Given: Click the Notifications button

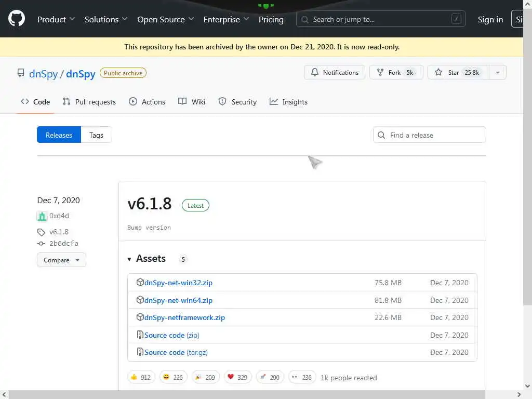Looking at the screenshot, I should (335, 73).
